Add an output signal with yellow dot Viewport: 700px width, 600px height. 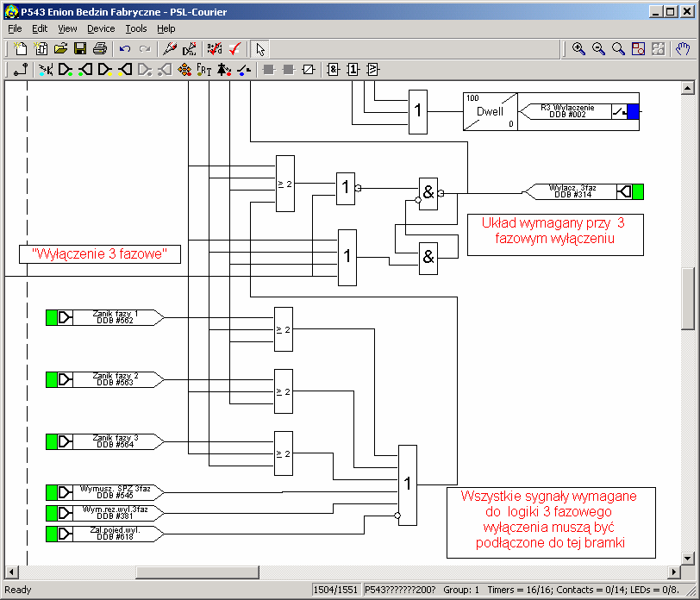pos(125,70)
